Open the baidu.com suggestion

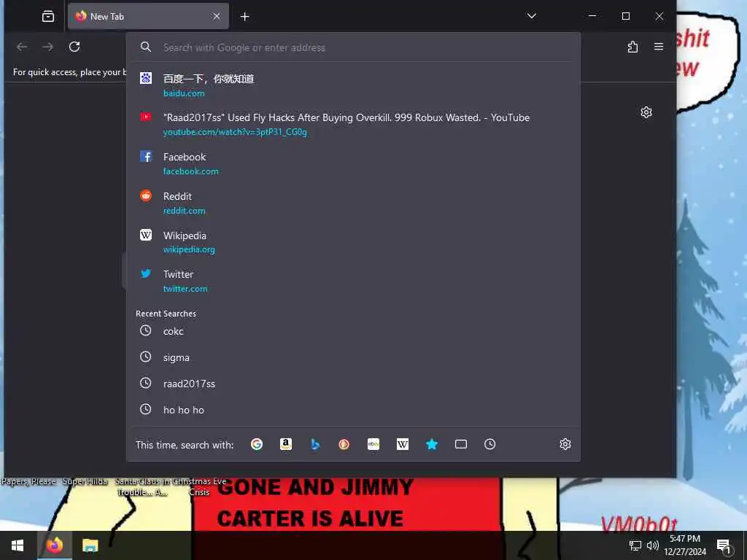point(353,85)
